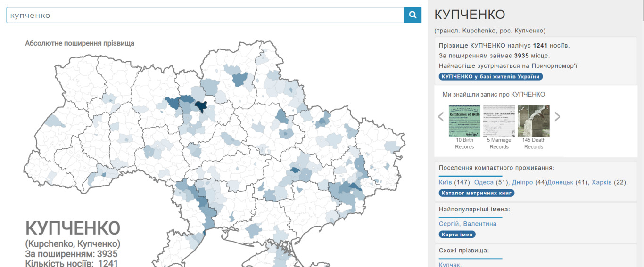The height and width of the screenshot is (267, 644).
Task: Open the Death Records gravestone thumbnail
Action: click(534, 121)
